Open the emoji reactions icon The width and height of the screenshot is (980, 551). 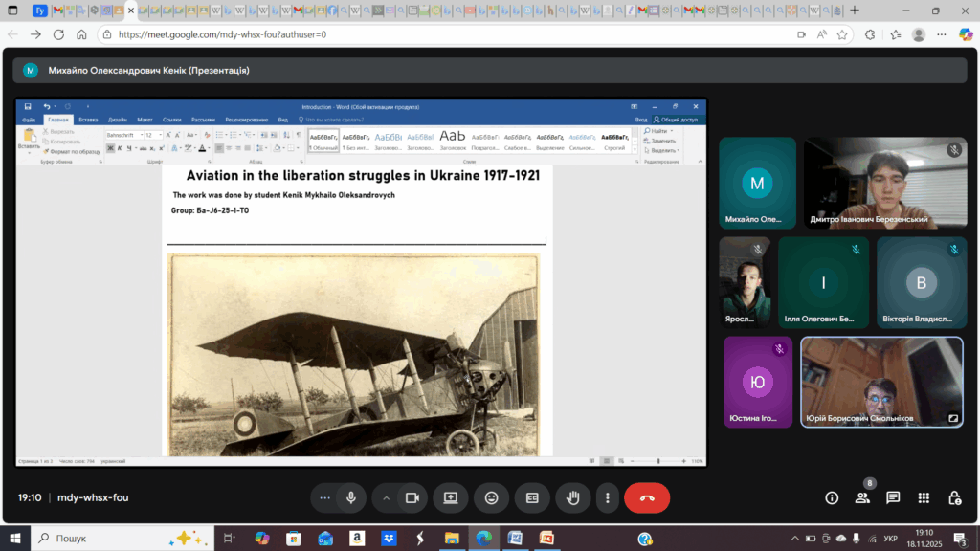[x=491, y=497]
